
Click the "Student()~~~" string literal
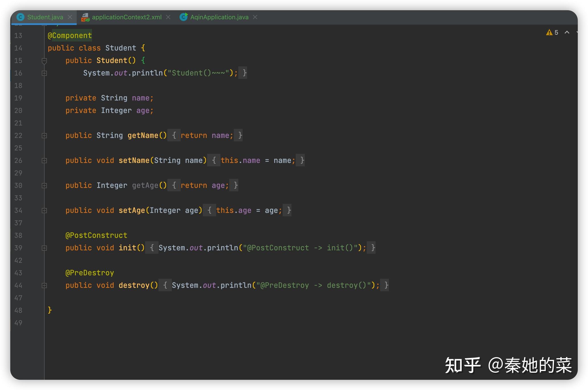(x=198, y=73)
